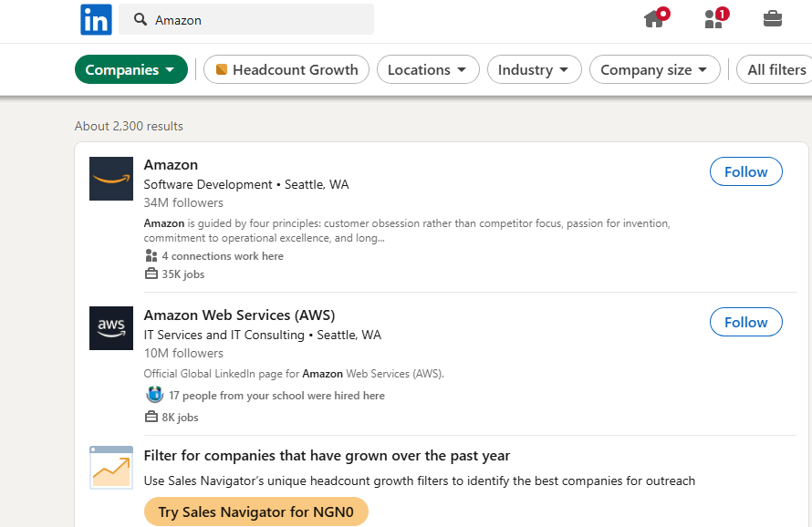Click the school badge icon
This screenshot has width=812, height=527.
(154, 395)
